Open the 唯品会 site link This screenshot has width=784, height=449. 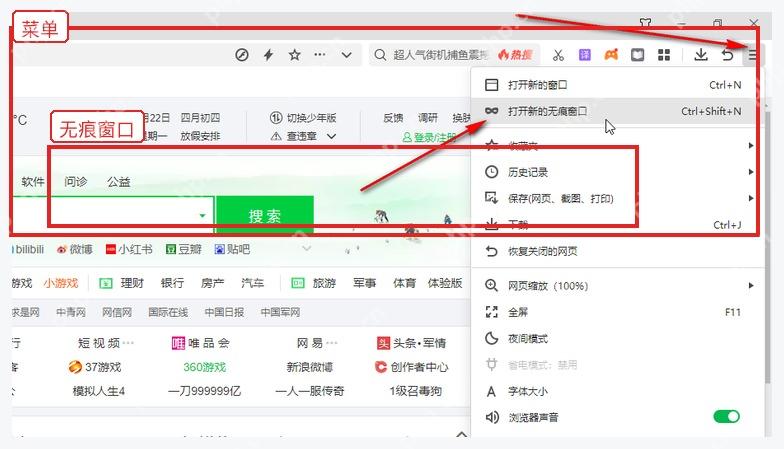tap(200, 343)
